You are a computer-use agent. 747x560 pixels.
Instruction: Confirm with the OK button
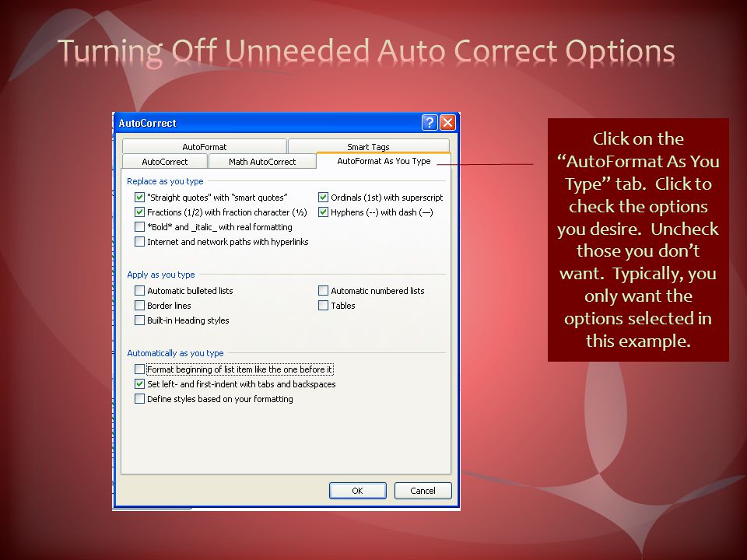click(357, 491)
